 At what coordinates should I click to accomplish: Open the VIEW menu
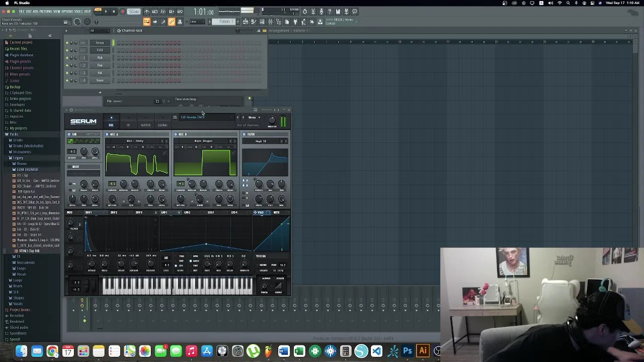point(56,11)
